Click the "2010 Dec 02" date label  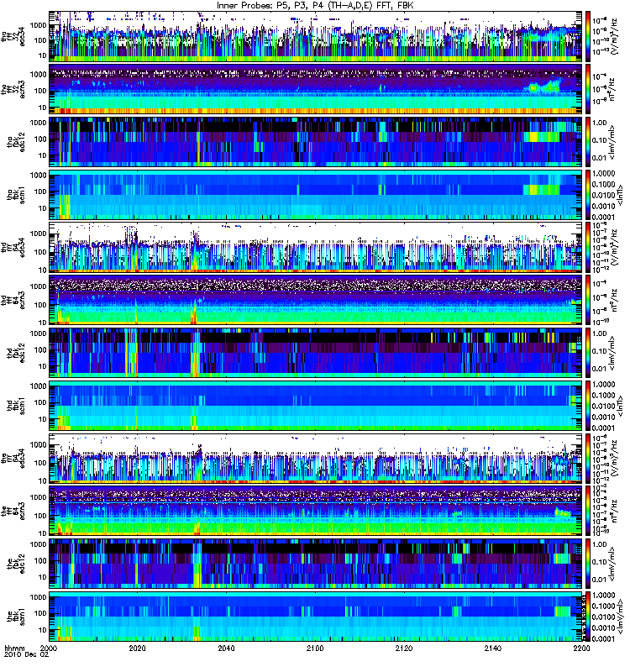pos(27,655)
